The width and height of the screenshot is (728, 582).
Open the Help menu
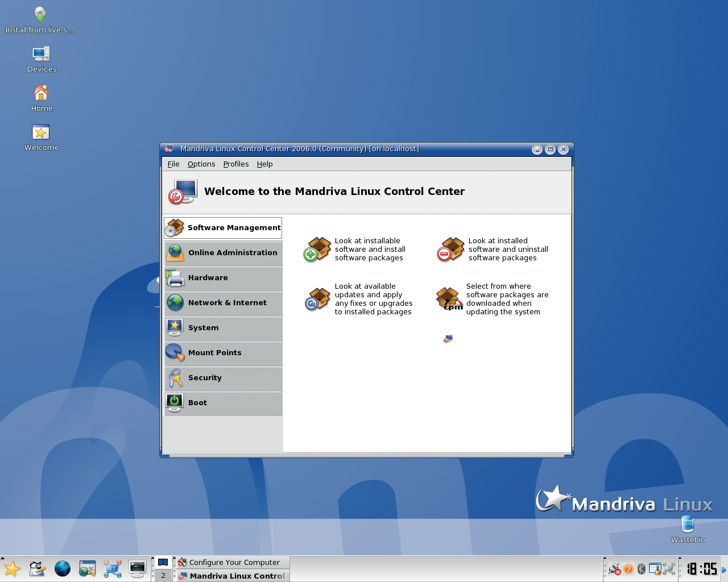pos(264,164)
